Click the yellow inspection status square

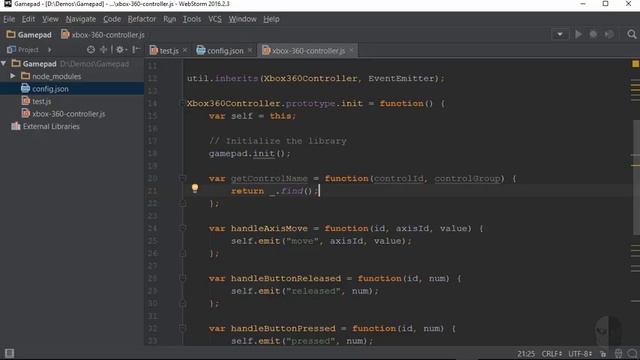click(636, 64)
